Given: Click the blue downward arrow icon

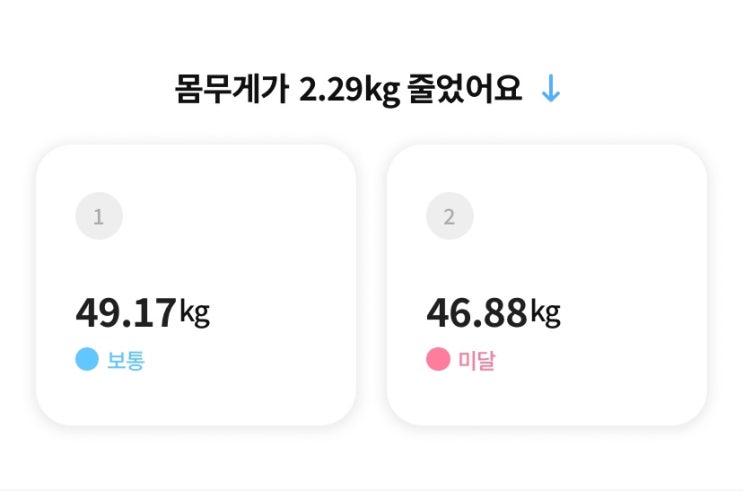Looking at the screenshot, I should [550, 91].
